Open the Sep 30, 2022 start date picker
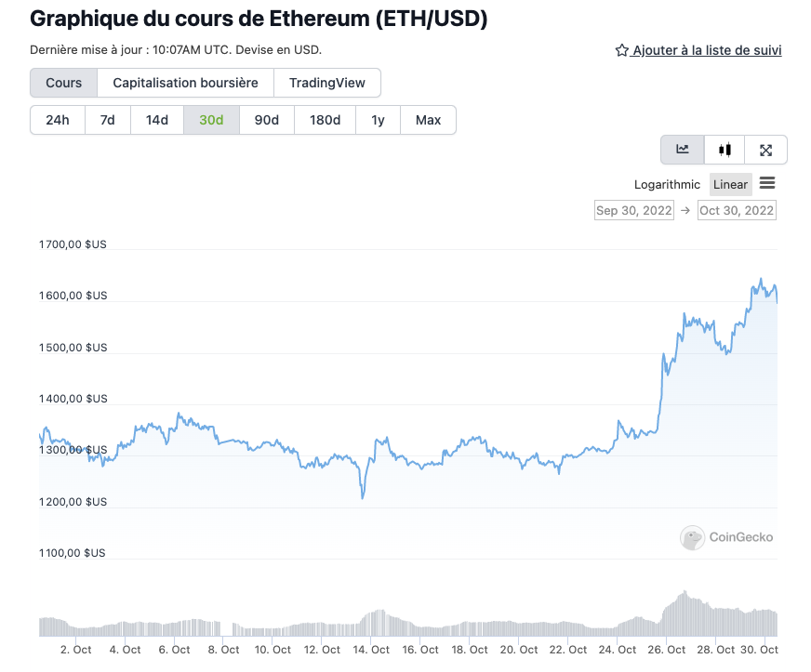Screen dimensions: 811x672 point(633,211)
